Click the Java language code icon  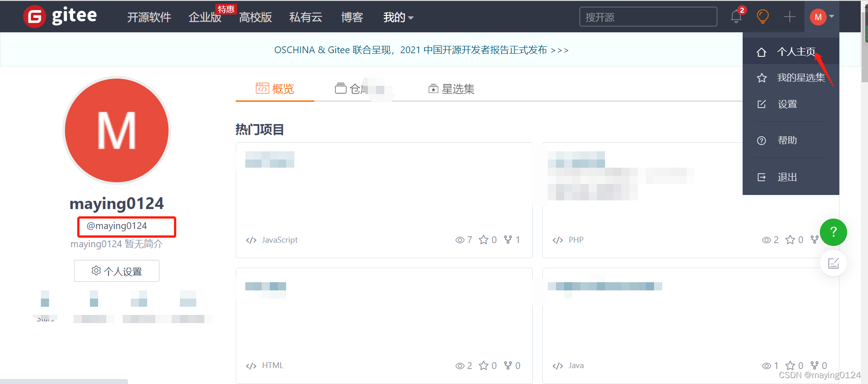point(558,366)
